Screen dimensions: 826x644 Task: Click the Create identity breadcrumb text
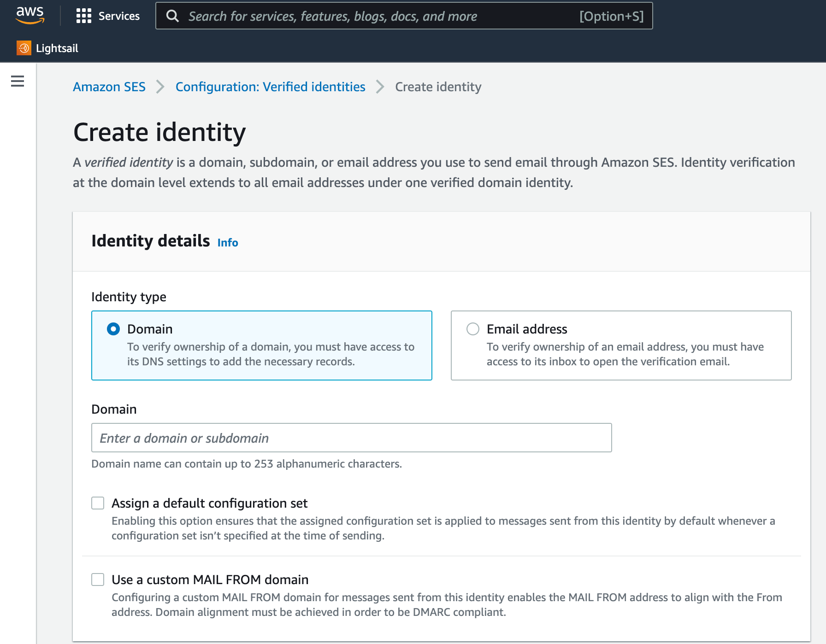pyautogui.click(x=437, y=87)
